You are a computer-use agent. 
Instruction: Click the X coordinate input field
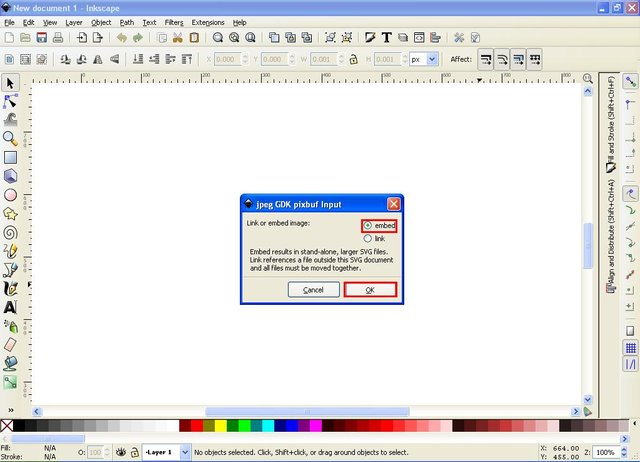click(x=227, y=60)
